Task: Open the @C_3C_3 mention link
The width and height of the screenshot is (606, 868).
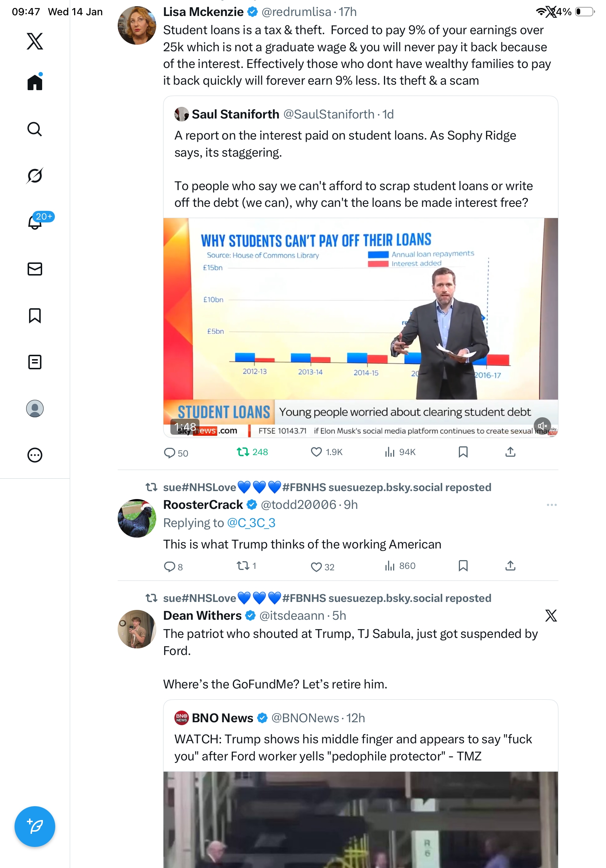Action: point(251,522)
